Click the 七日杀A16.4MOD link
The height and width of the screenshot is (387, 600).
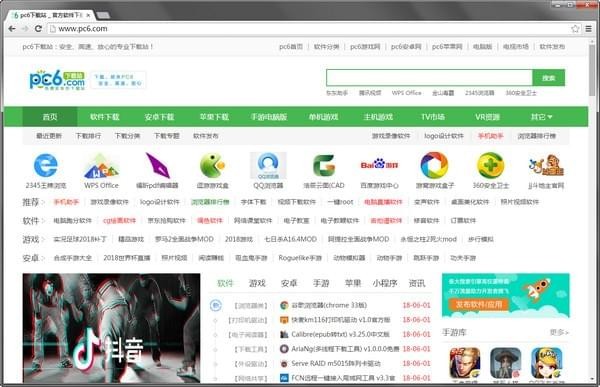[290, 239]
